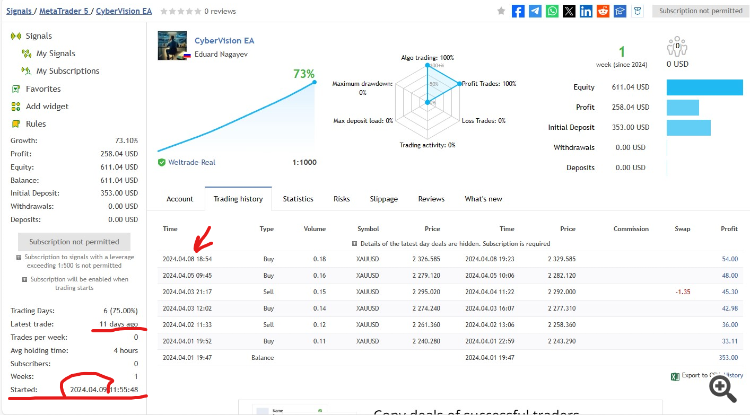Open the CyberVision EA signal title link

coord(224,41)
